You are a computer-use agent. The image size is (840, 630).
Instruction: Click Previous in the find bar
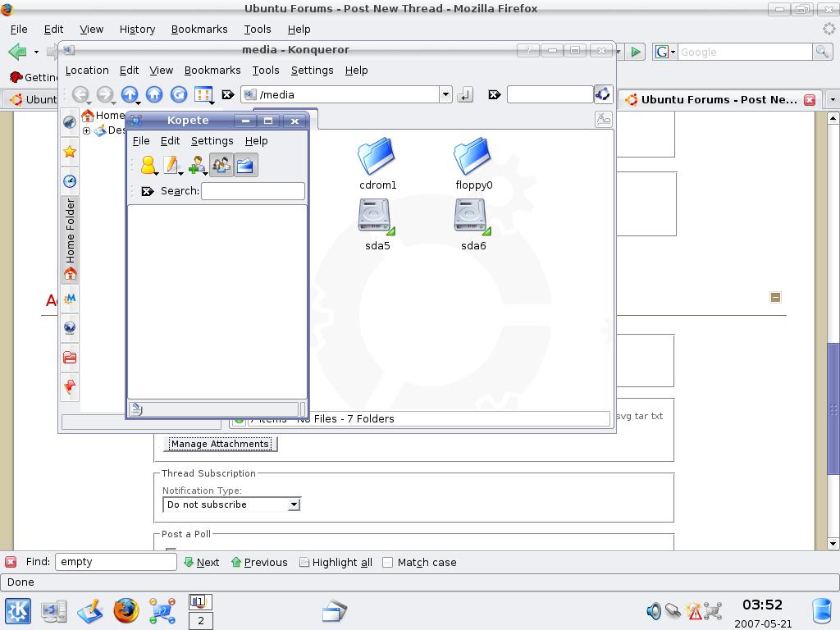coord(259,562)
